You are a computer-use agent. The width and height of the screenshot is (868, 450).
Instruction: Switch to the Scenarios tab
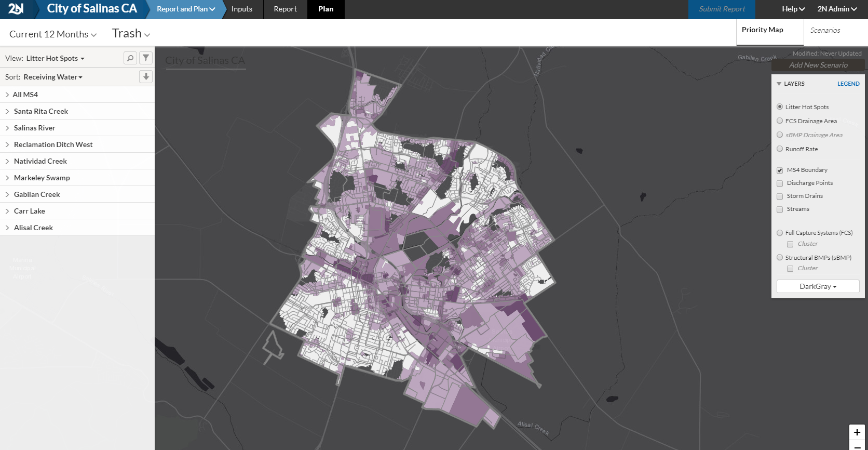(825, 31)
